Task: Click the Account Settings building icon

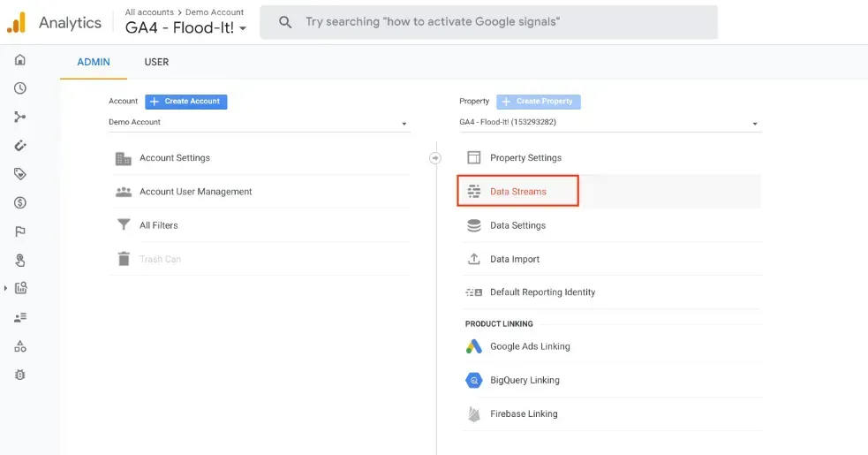Action: [124, 158]
